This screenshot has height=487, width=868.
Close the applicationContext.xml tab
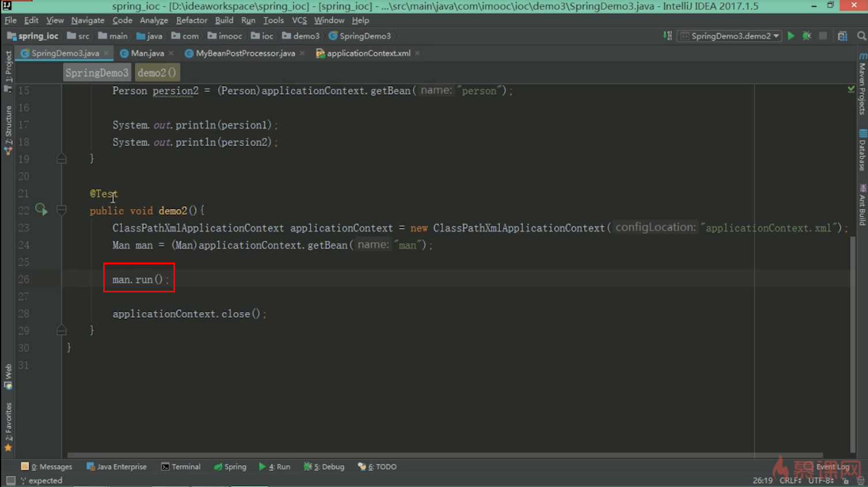coord(418,53)
